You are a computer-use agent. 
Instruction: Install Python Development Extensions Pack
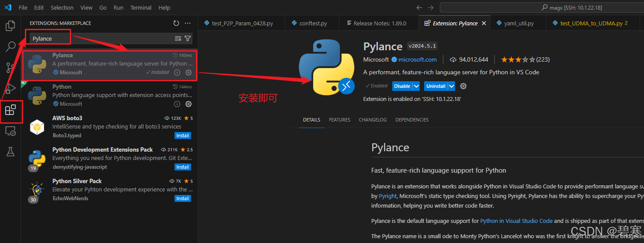(183, 167)
